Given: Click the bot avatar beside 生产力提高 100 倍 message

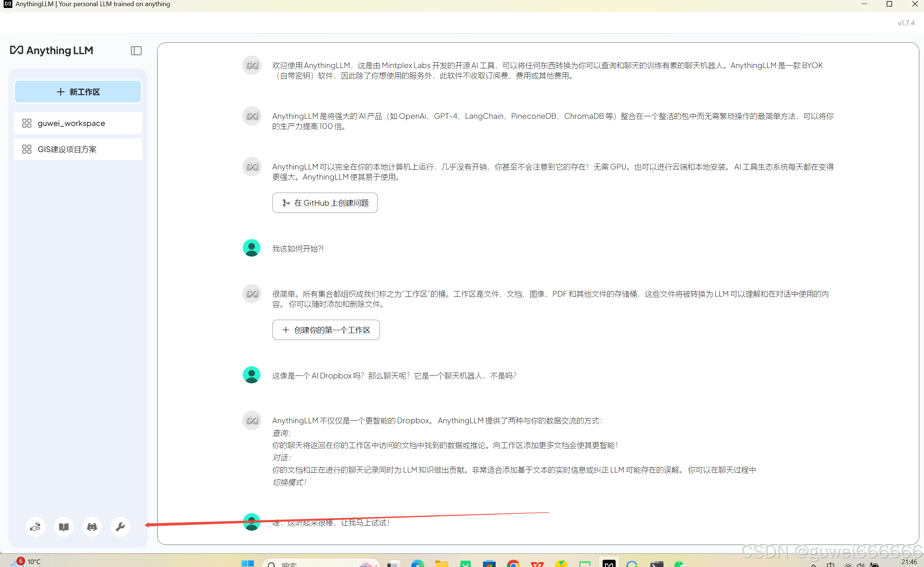Looking at the screenshot, I should point(252,116).
